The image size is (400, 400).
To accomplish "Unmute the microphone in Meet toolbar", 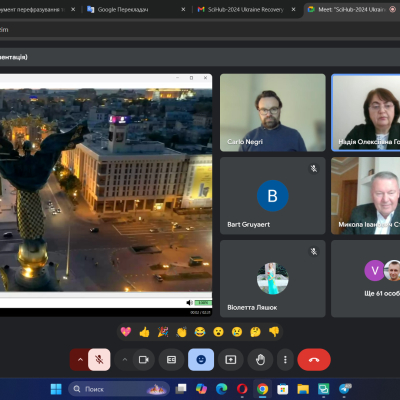I will pos(99,360).
